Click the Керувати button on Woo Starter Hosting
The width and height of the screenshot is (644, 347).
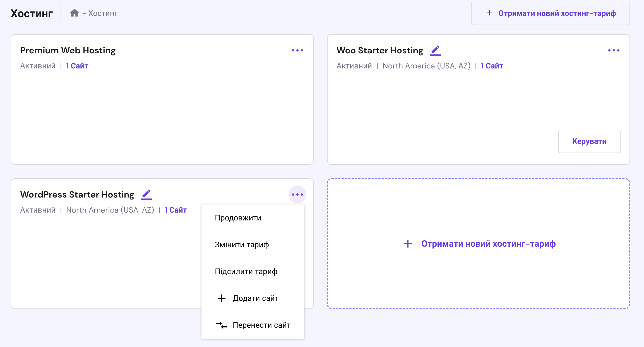pyautogui.click(x=589, y=141)
